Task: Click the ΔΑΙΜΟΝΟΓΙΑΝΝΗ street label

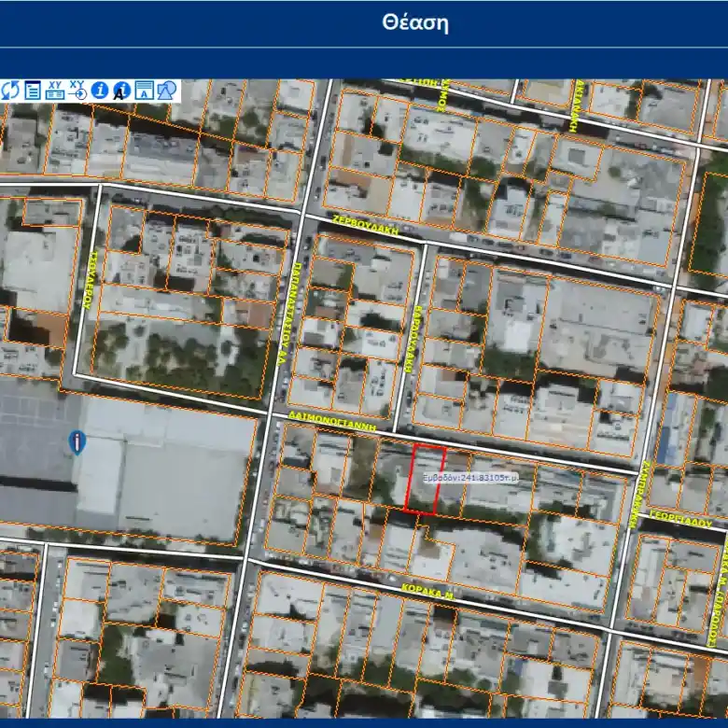Action: click(332, 421)
